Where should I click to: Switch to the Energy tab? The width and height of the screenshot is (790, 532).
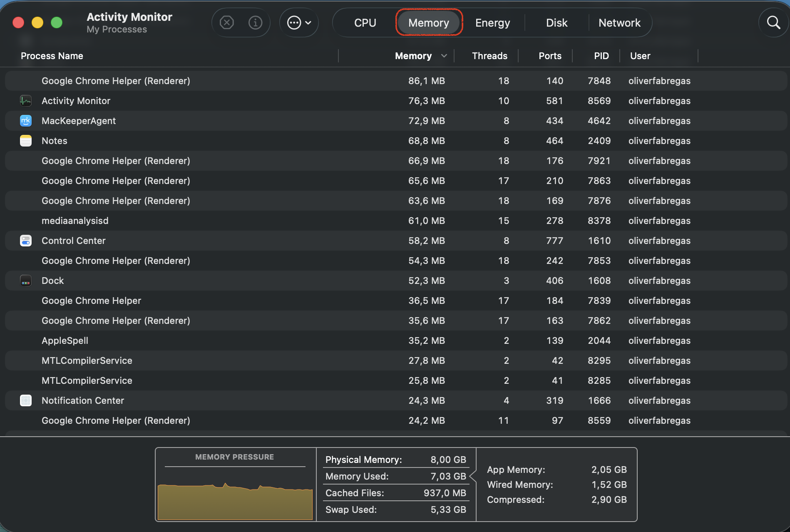coord(492,22)
